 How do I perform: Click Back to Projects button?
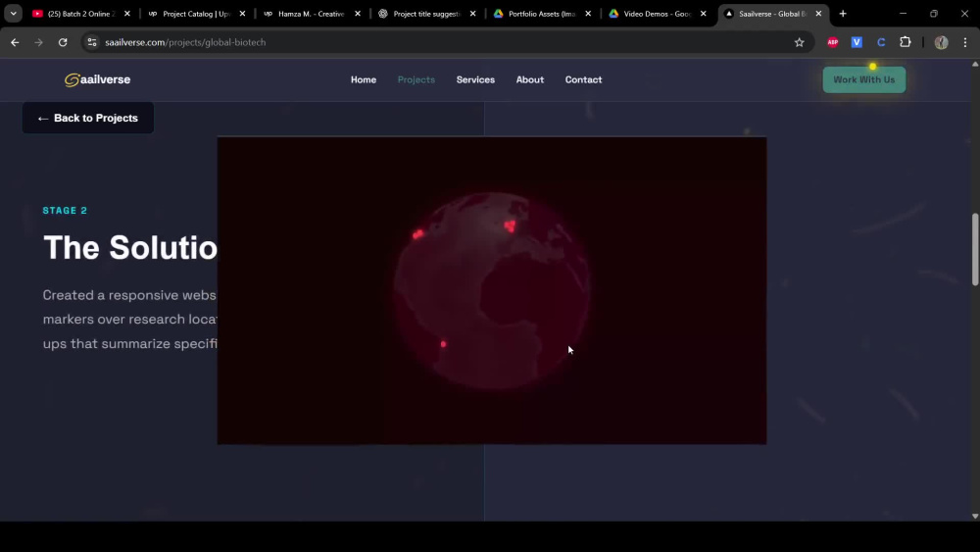tap(87, 118)
